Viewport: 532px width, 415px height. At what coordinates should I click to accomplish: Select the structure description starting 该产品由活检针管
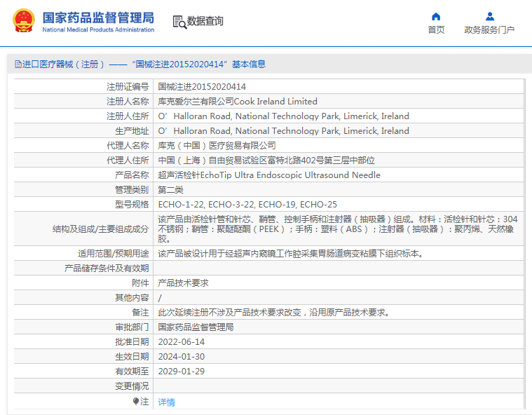(338, 229)
